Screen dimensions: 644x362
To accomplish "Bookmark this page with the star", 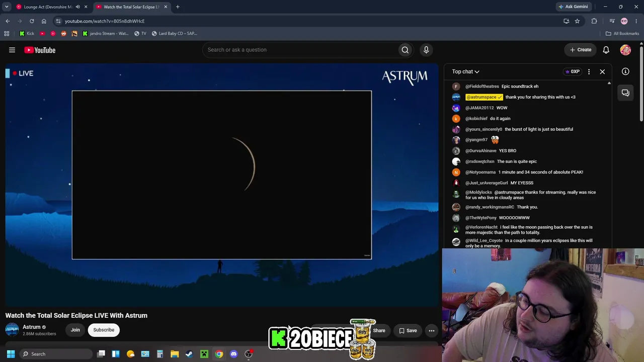I will coord(577,21).
